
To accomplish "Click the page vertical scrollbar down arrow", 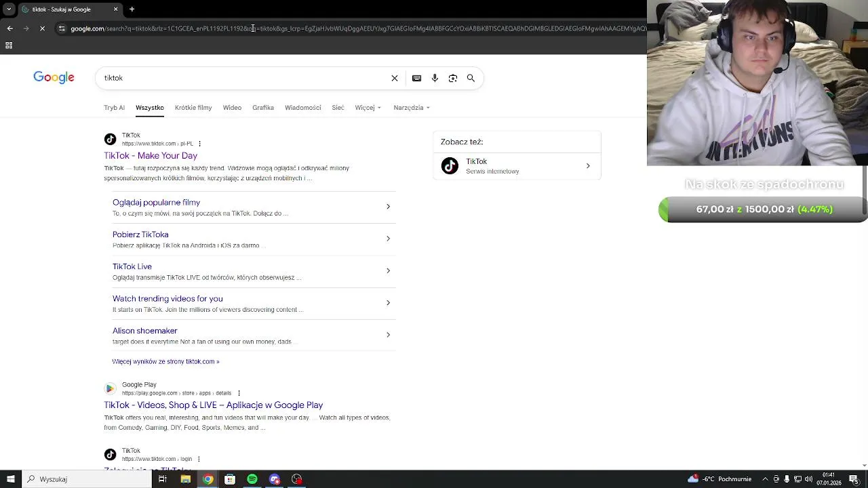I will tap(864, 465).
